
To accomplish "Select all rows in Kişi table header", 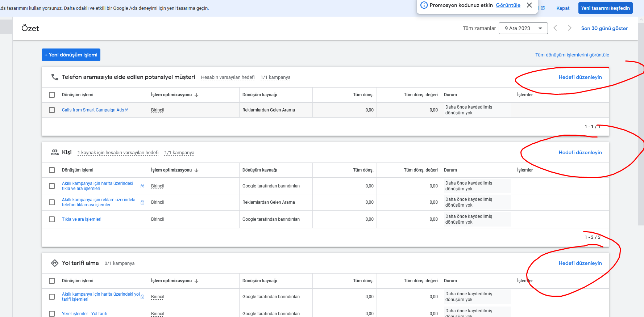I will pos(52,170).
